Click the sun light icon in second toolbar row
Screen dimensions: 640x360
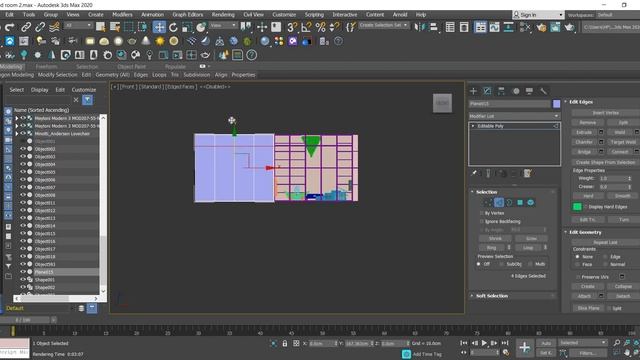tap(160, 41)
